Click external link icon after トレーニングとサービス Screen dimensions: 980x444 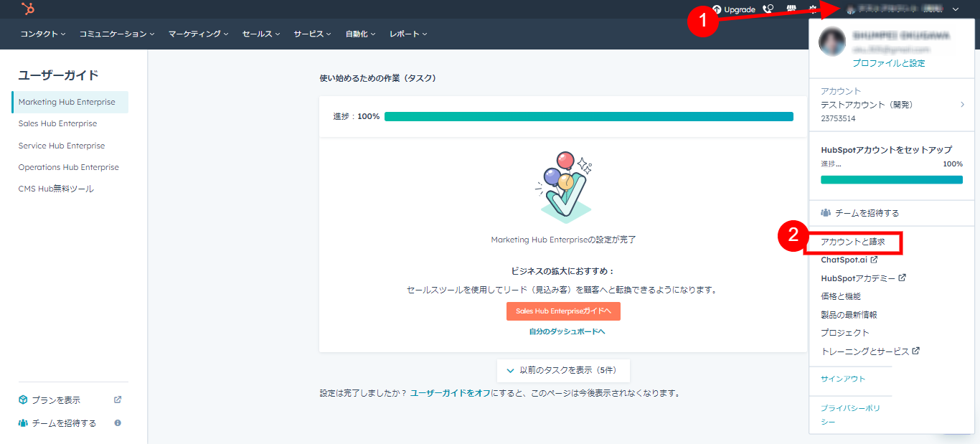916,351
